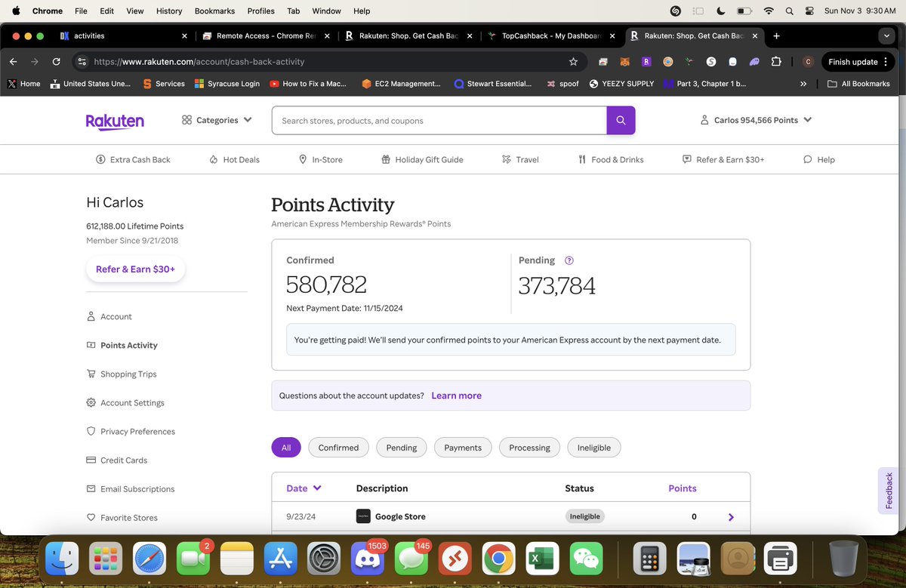The width and height of the screenshot is (906, 588).
Task: Open Chrome three-dot menu
Action: pos(886,62)
